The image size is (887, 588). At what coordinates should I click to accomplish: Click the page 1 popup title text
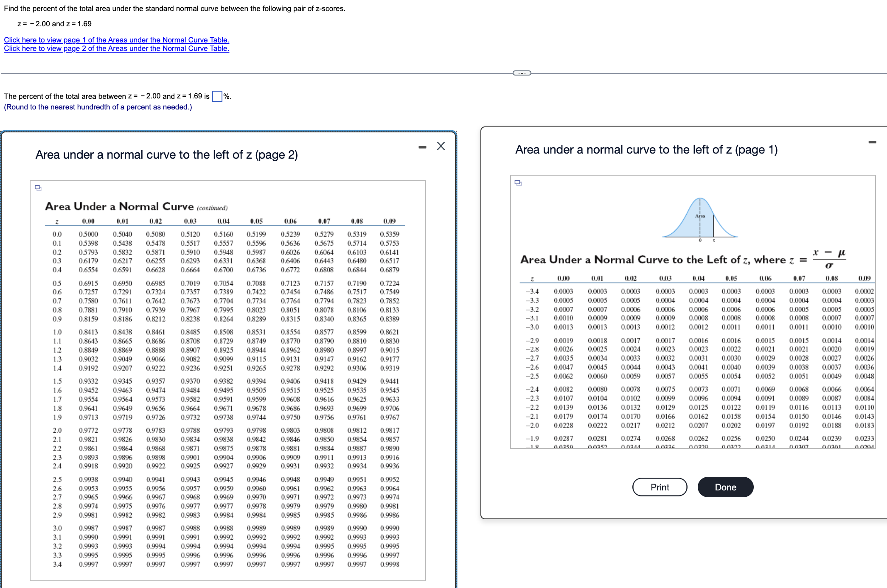click(646, 150)
